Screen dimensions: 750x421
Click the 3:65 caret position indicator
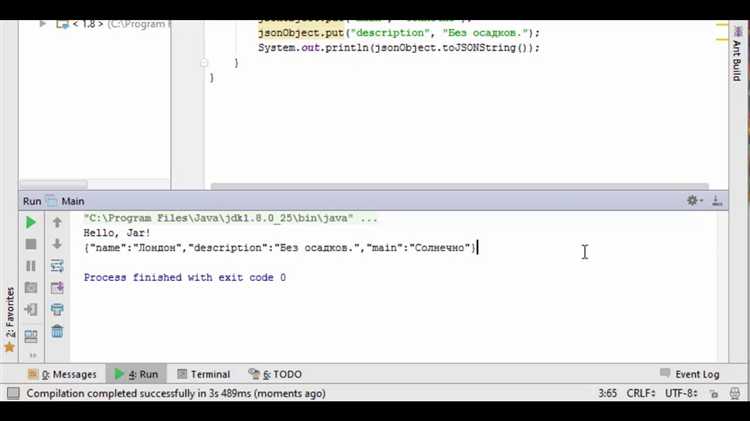click(x=607, y=394)
